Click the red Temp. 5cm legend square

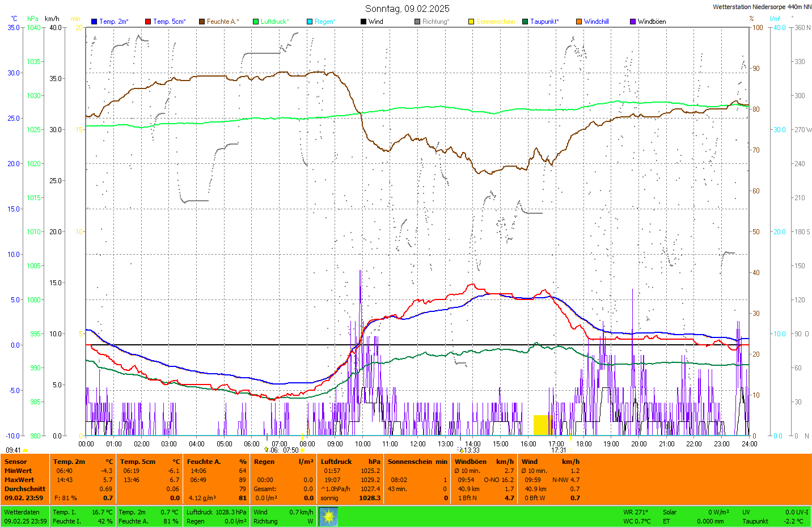click(x=148, y=22)
